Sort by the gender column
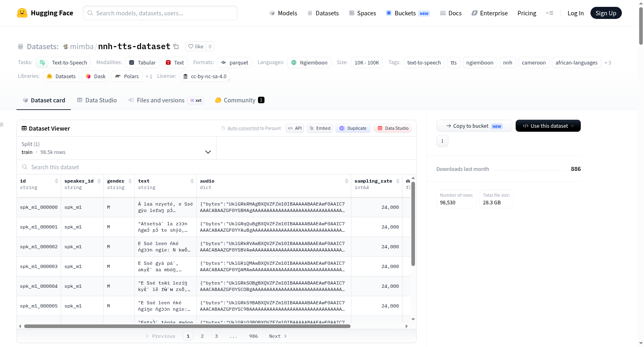The image size is (644, 347). coord(130,181)
